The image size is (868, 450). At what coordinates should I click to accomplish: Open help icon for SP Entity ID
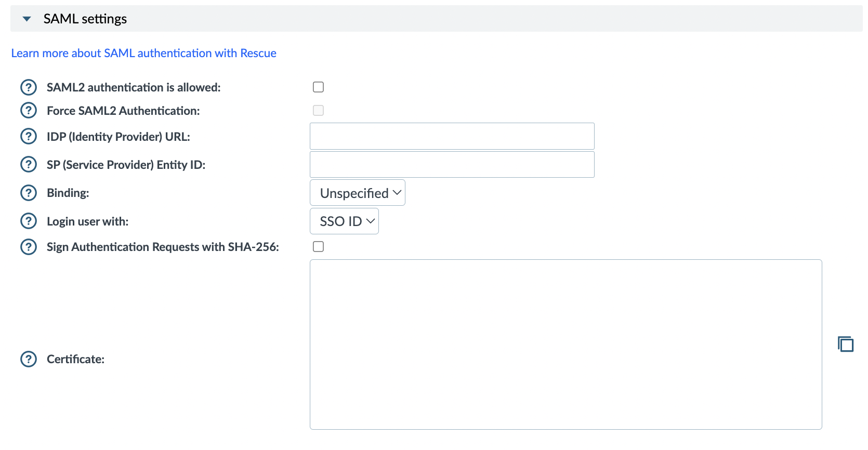(29, 165)
